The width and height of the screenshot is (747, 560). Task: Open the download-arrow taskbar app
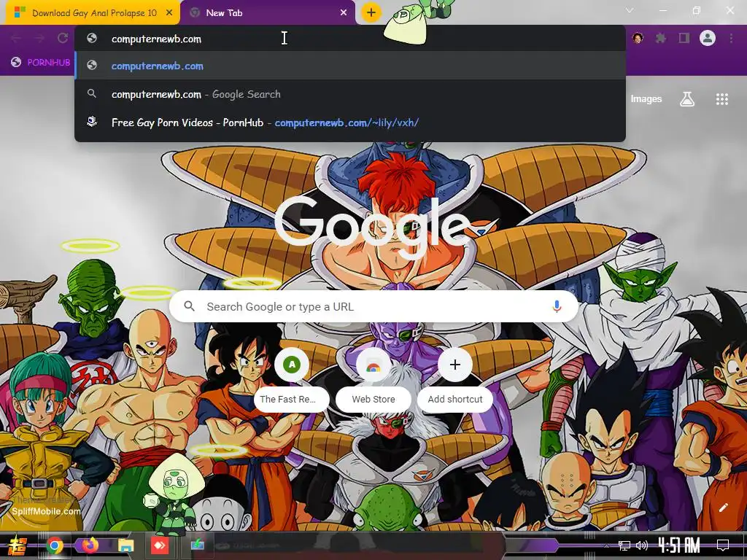pyautogui.click(x=197, y=545)
